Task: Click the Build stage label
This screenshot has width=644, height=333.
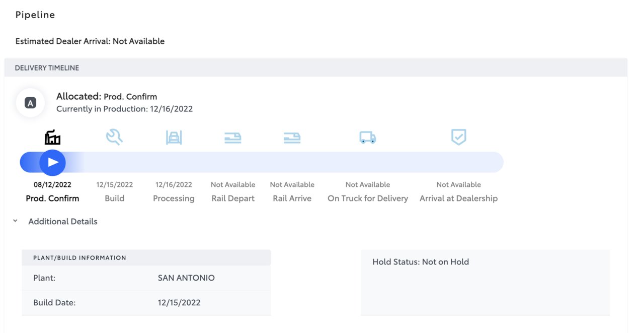Action: (x=115, y=198)
